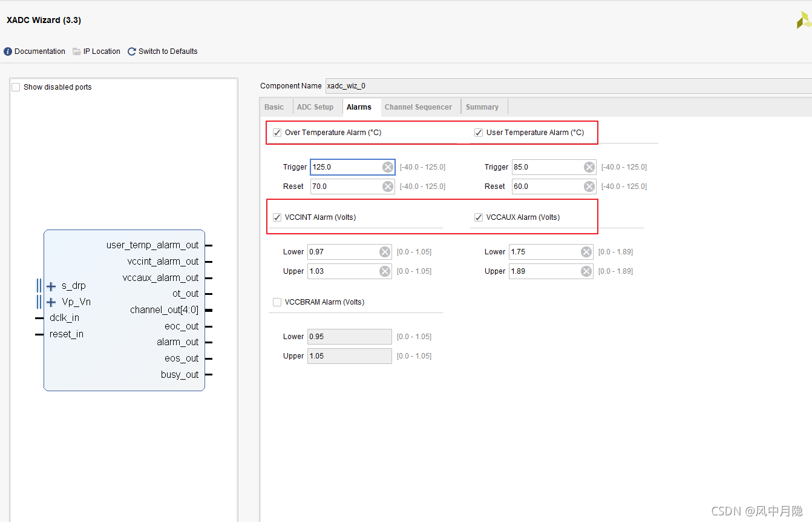Clear VCCINT Lower value 0.97
Image resolution: width=812 pixels, height=522 pixels.
[385, 252]
